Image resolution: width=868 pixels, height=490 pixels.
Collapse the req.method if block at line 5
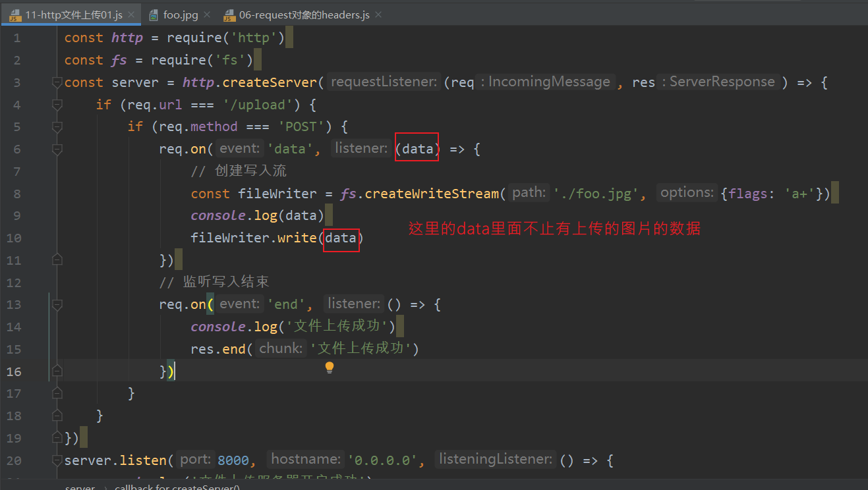tap(57, 127)
